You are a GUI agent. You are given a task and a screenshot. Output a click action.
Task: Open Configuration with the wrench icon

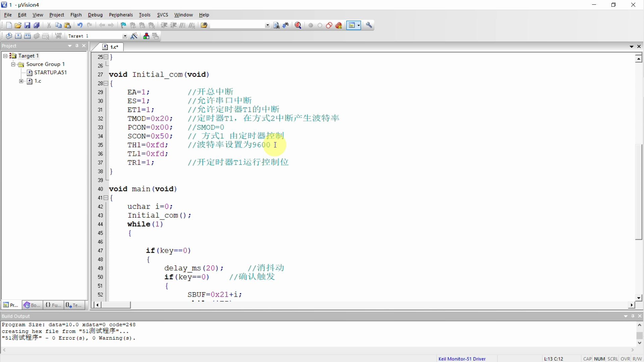369,25
